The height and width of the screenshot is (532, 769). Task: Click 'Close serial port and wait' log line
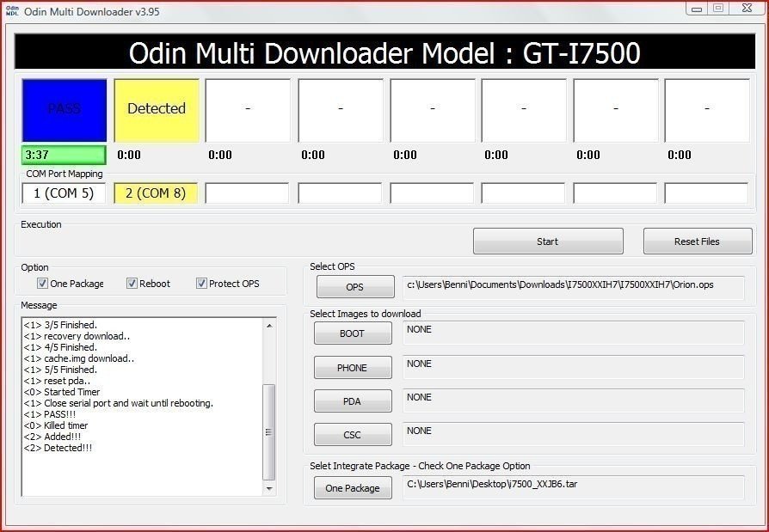[118, 403]
